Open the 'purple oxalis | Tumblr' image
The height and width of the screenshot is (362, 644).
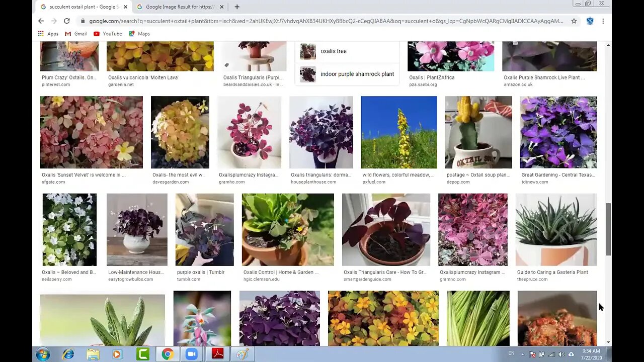[205, 230]
